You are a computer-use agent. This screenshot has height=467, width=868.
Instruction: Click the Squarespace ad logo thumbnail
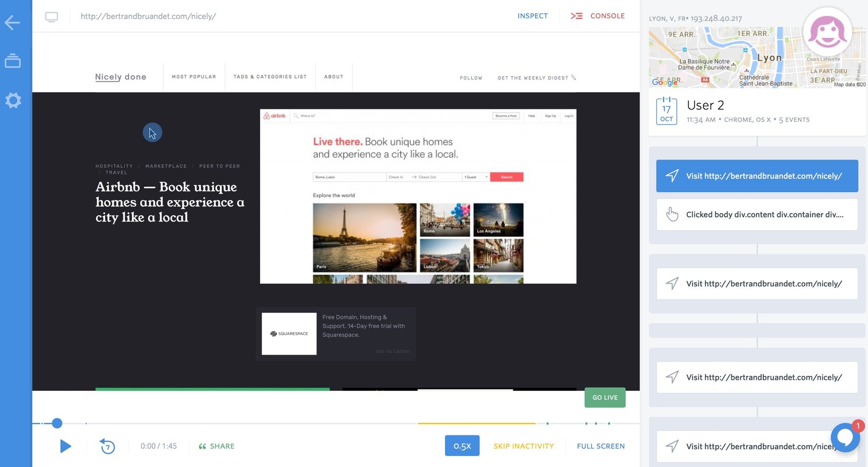[x=289, y=333]
